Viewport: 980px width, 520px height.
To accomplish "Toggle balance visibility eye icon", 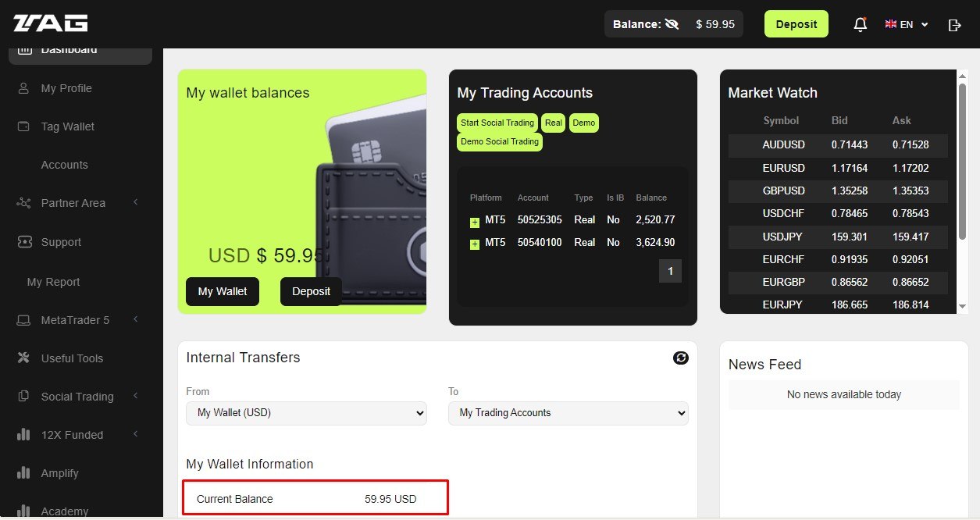I will click(x=672, y=24).
